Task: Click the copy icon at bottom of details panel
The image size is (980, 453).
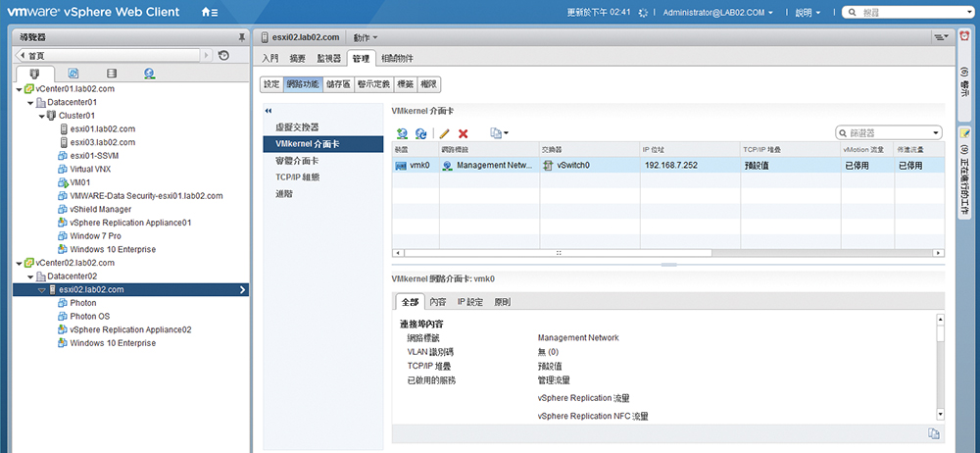Action: tap(933, 433)
